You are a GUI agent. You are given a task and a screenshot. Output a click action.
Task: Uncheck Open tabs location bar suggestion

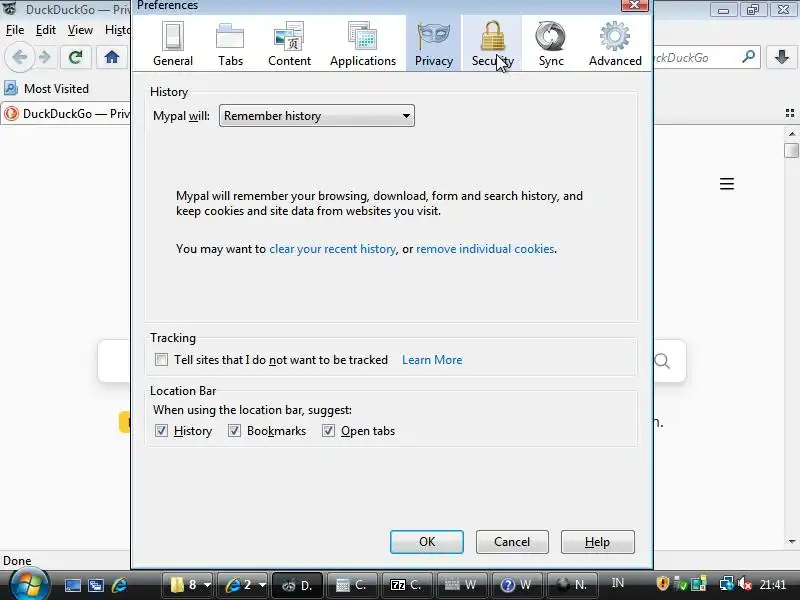pos(328,431)
